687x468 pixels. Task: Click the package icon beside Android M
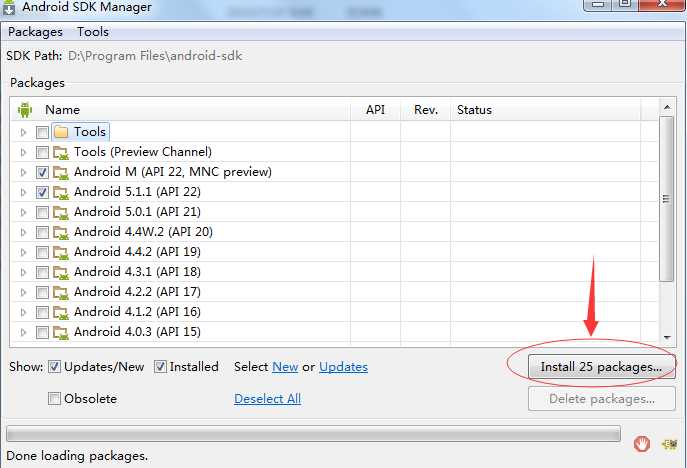pos(60,173)
